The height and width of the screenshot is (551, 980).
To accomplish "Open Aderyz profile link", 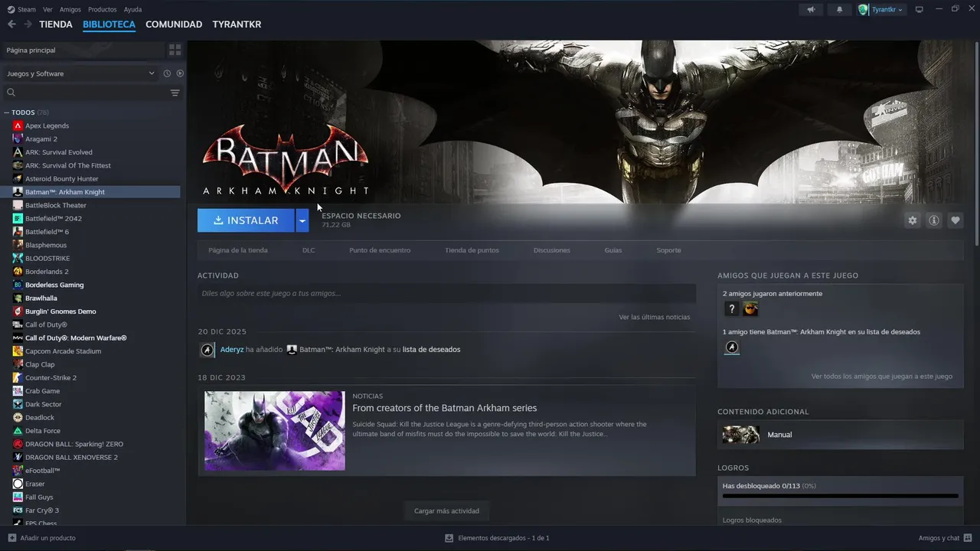I will pos(232,350).
